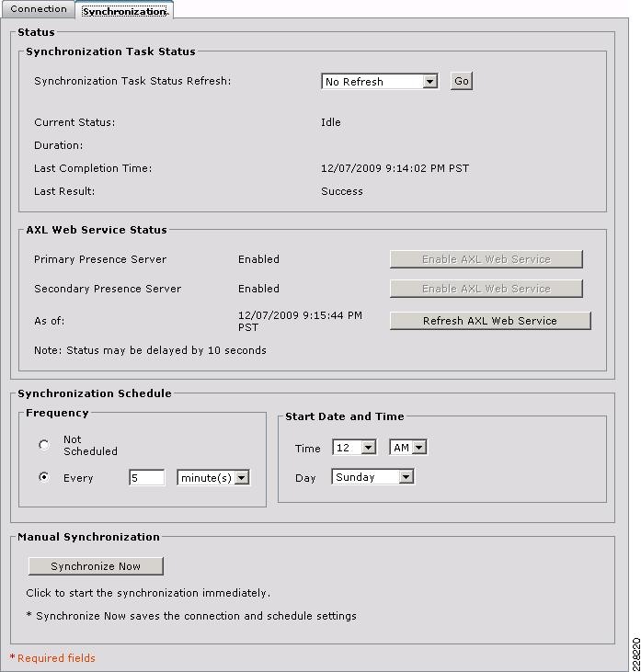Open the Day dropdown showing Sunday
The image size is (641, 672).
[x=372, y=476]
